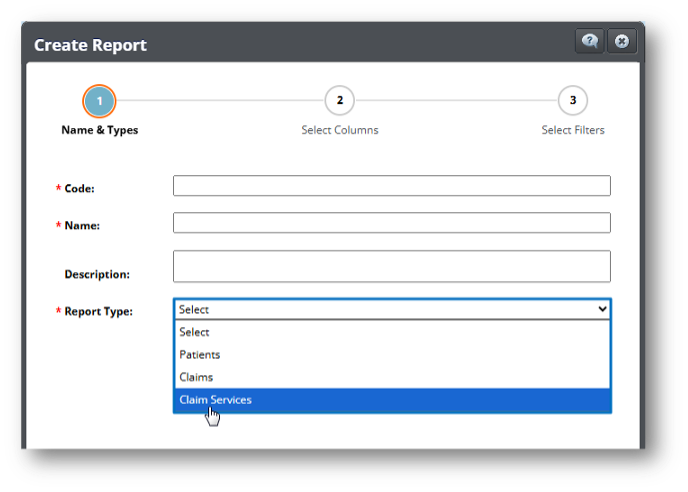
Task: Choose the blank Select option in list
Action: [391, 332]
